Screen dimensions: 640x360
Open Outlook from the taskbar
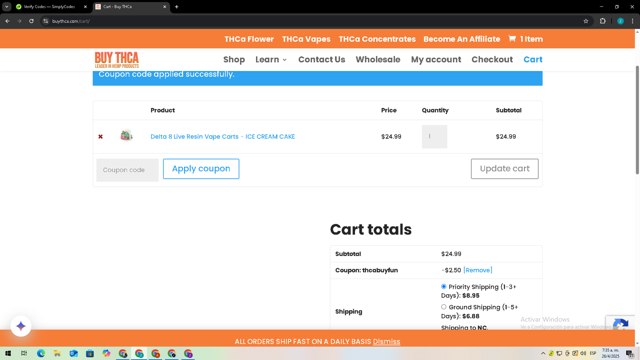point(73,353)
